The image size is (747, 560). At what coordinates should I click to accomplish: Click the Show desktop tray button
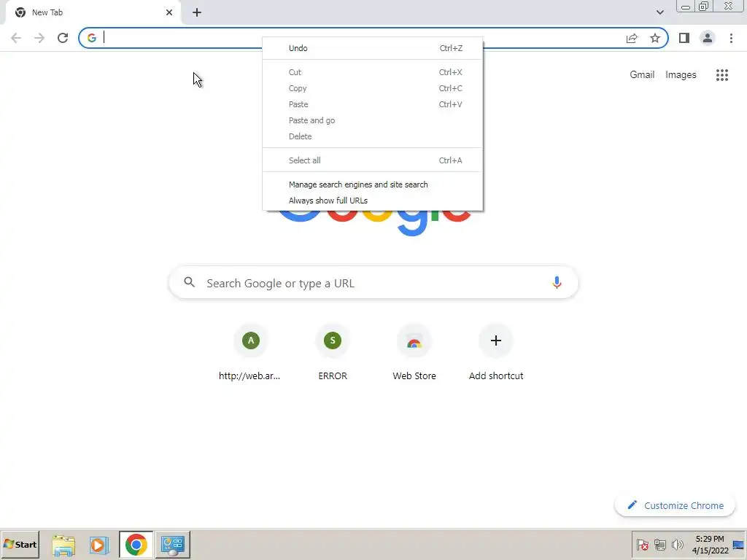(x=739, y=545)
